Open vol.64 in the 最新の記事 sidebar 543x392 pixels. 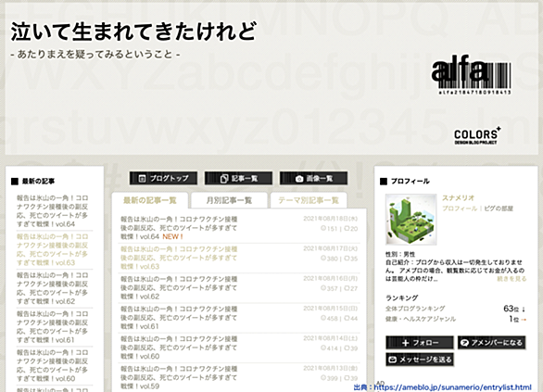pos(53,211)
